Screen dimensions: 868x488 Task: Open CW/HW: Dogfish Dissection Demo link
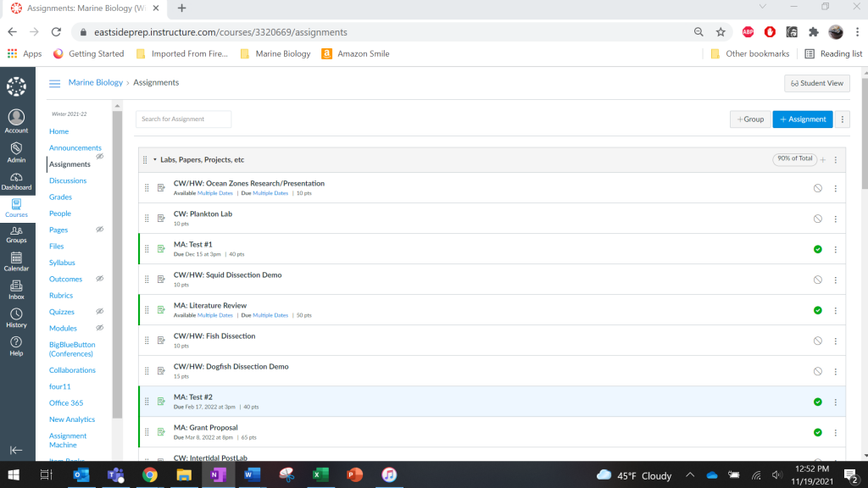(231, 366)
